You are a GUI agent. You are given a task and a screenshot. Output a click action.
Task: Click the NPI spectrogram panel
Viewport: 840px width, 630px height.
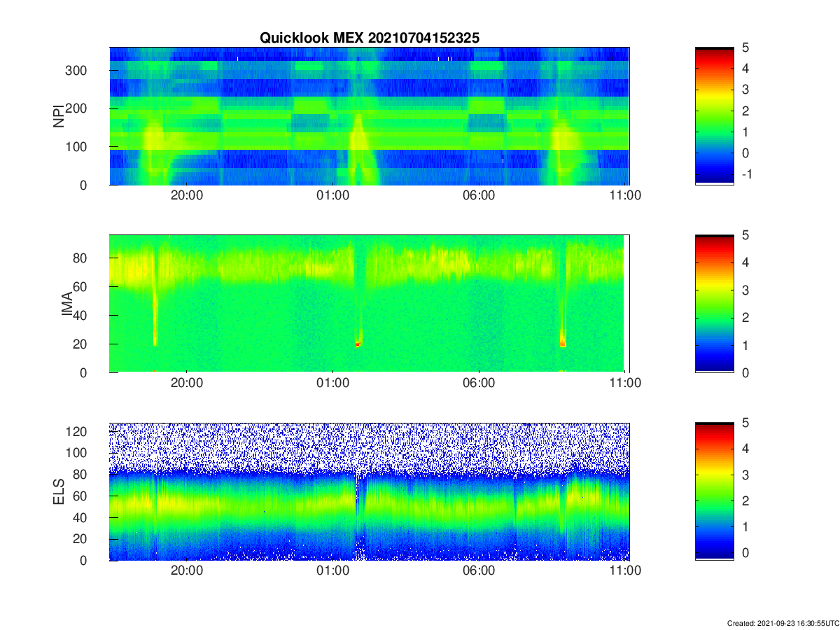[x=370, y=116]
